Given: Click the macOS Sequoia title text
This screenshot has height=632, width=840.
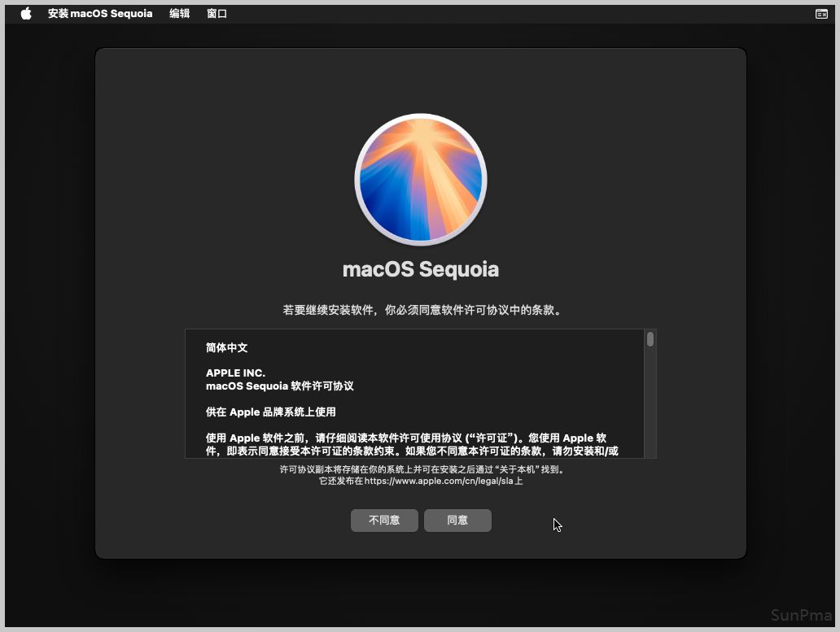Looking at the screenshot, I should click(421, 269).
